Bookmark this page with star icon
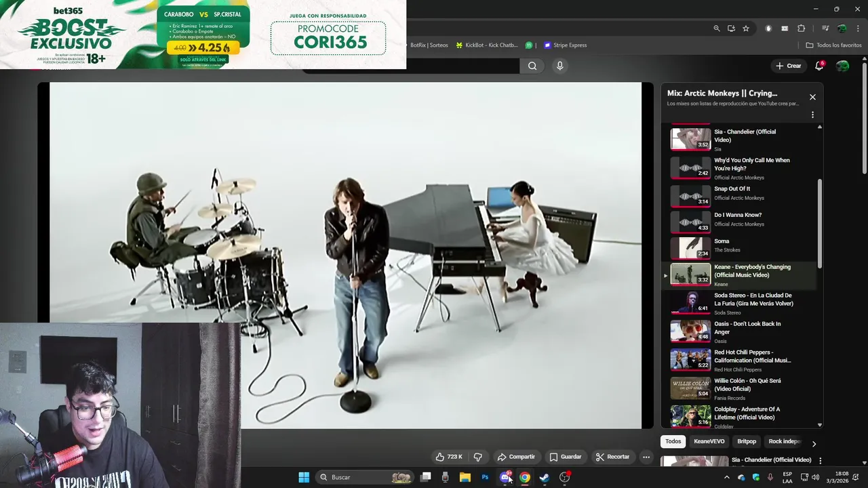 click(746, 28)
